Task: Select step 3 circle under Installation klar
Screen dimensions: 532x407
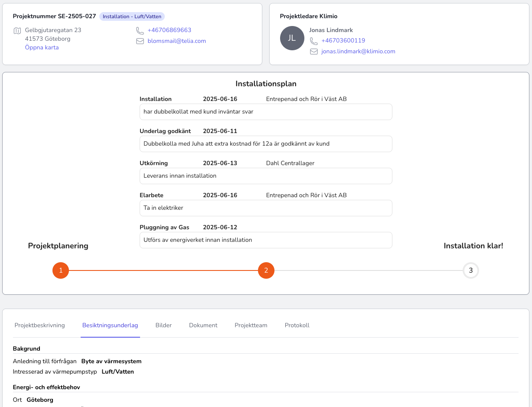Action: [470, 270]
